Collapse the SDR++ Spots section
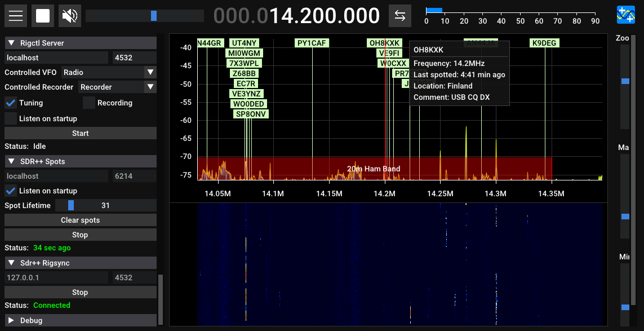This screenshot has width=644, height=331. click(x=81, y=161)
